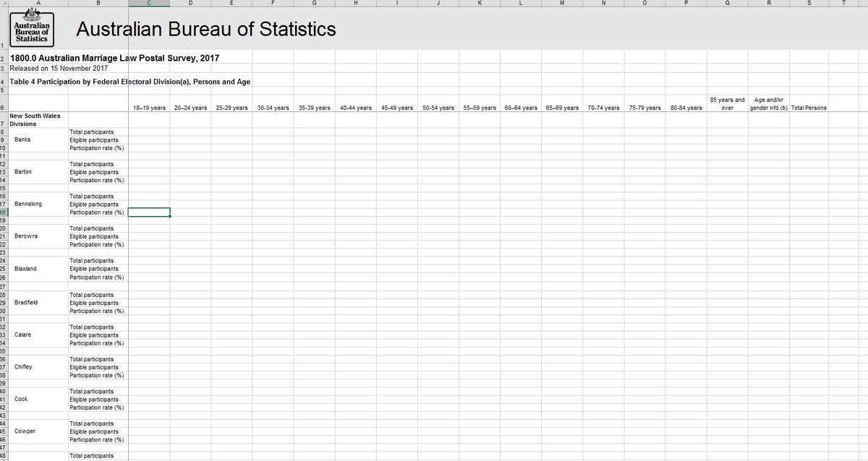Click the '50-54 years' column heading
The width and height of the screenshot is (868, 461).
coord(438,108)
